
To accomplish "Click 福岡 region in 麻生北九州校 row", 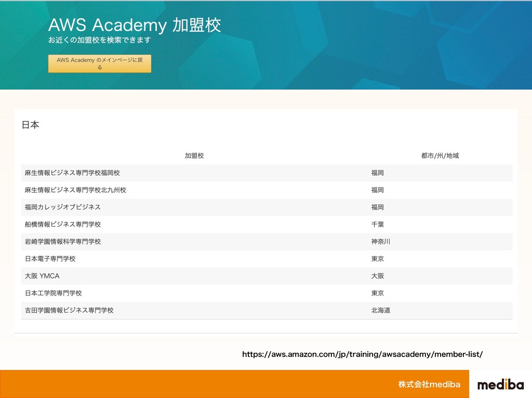I will (378, 190).
